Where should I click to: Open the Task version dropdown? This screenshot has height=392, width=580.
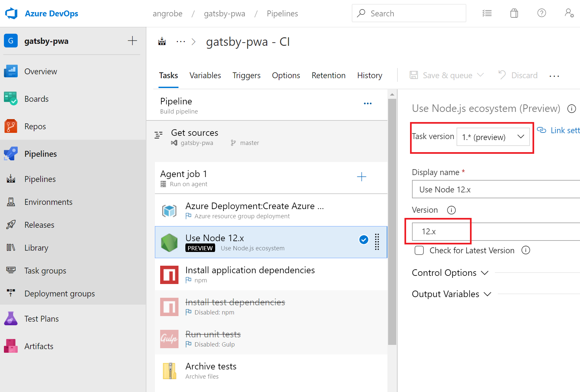(493, 137)
